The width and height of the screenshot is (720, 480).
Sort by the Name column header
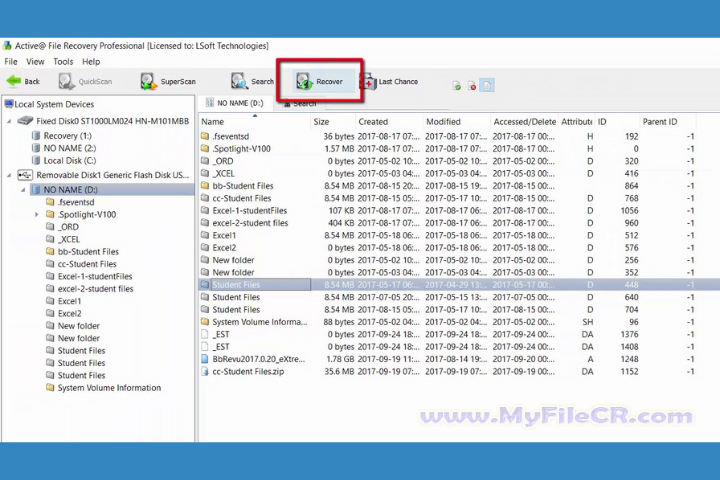pos(255,122)
